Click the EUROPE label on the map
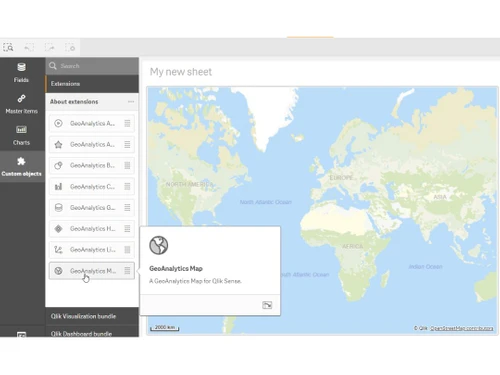The image size is (500, 375). pos(341,178)
